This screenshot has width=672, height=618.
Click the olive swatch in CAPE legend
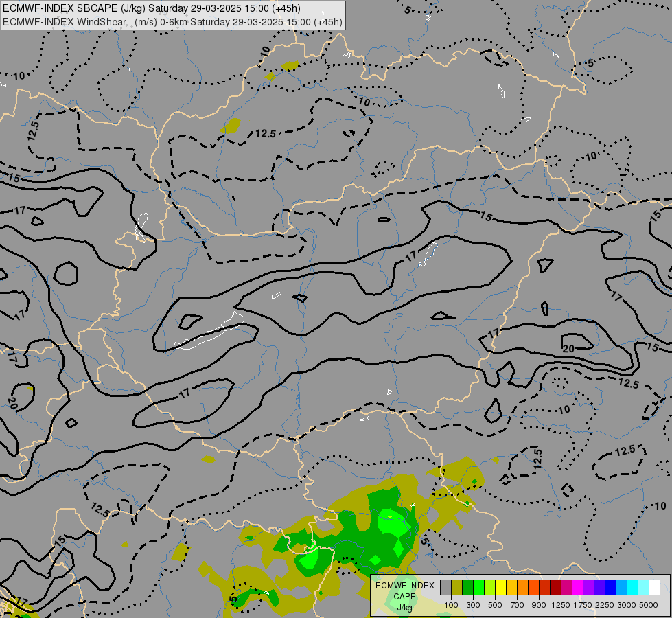457,587
